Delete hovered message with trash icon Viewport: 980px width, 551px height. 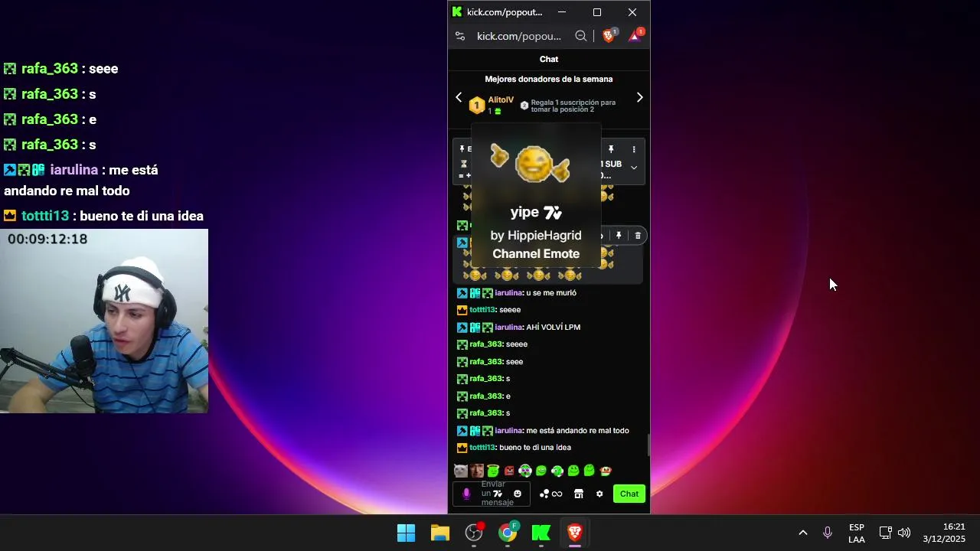638,236
